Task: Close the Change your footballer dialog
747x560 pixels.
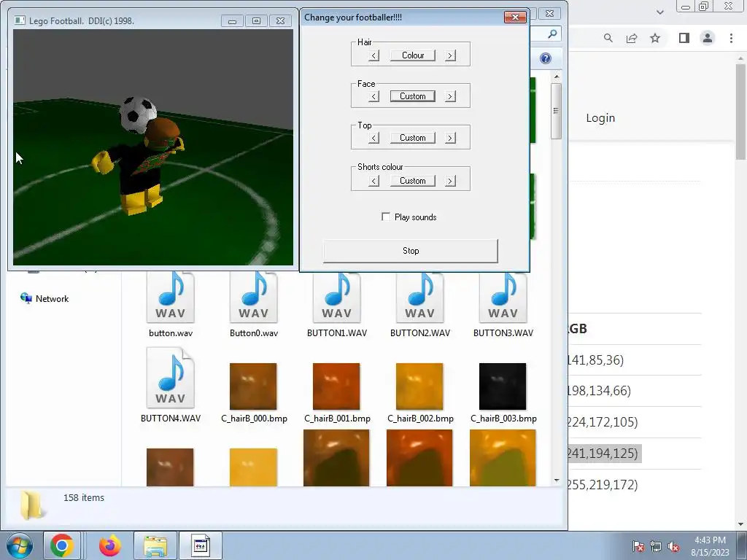Action: click(x=515, y=17)
